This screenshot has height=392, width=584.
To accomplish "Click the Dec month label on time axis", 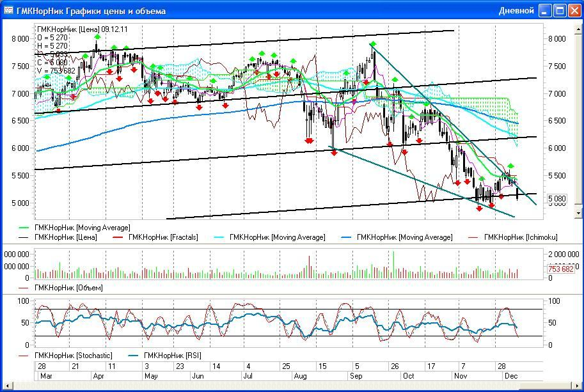I will [x=511, y=376].
